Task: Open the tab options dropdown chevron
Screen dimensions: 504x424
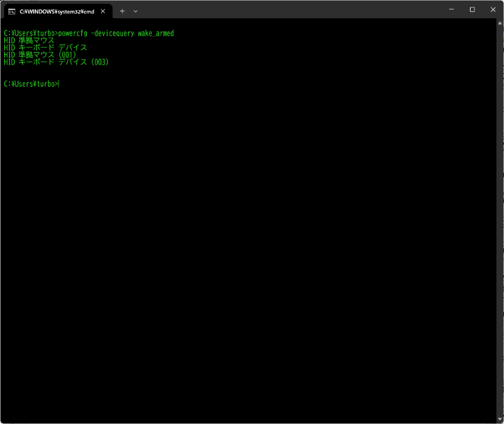Action: coord(135,11)
